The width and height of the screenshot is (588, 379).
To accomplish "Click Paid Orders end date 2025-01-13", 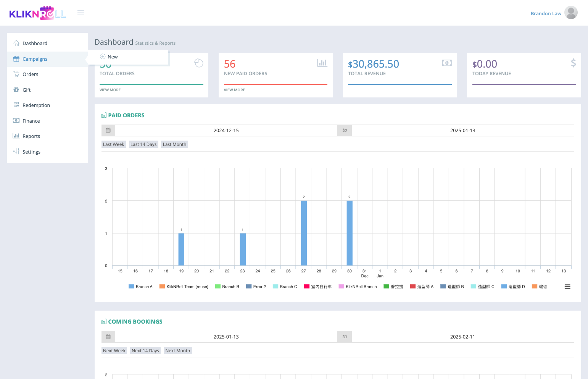I will coord(463,130).
